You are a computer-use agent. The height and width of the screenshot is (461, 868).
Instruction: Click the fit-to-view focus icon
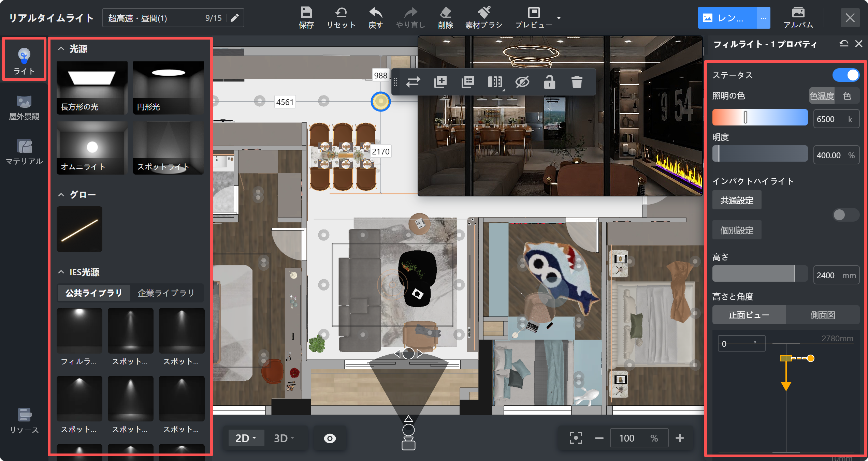[x=576, y=438]
